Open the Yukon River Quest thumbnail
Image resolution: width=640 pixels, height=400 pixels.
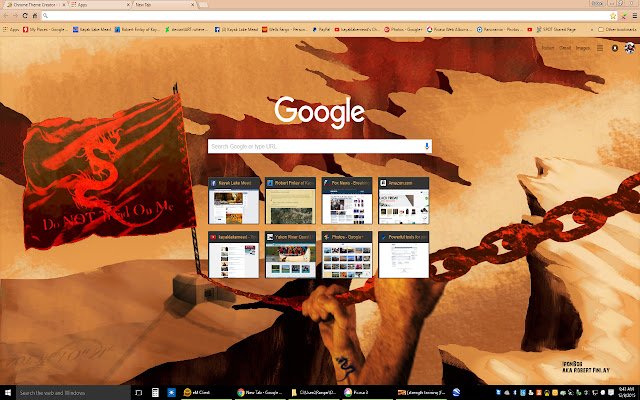pos(290,255)
